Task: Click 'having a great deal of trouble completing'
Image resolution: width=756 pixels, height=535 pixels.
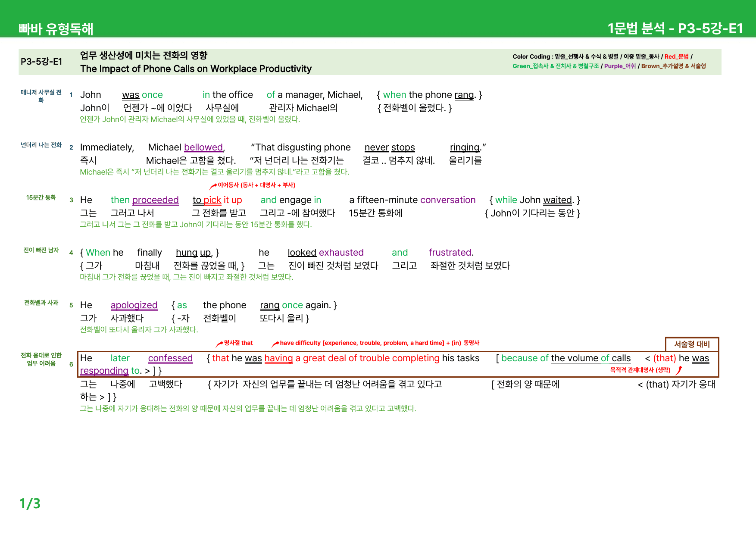Action: point(352,358)
